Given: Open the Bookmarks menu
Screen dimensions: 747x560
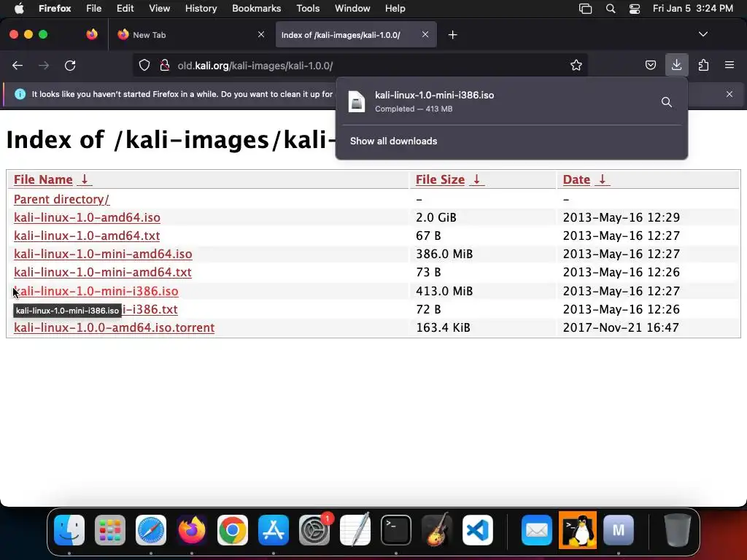Looking at the screenshot, I should coord(256,8).
